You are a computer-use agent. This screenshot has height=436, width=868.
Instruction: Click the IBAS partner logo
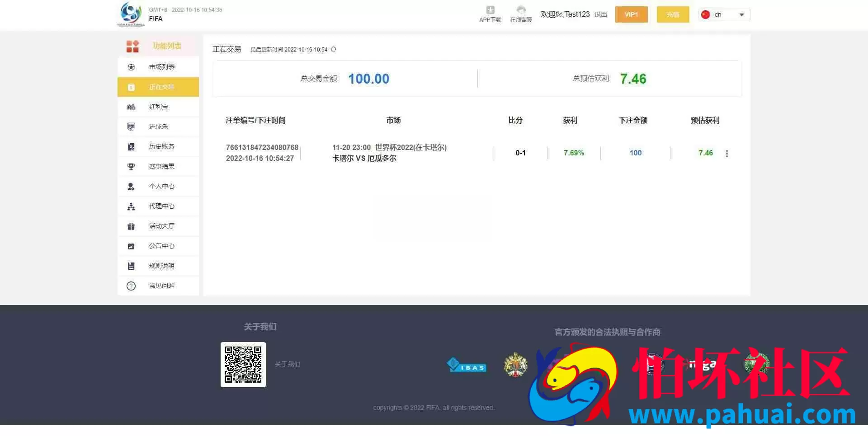(467, 365)
